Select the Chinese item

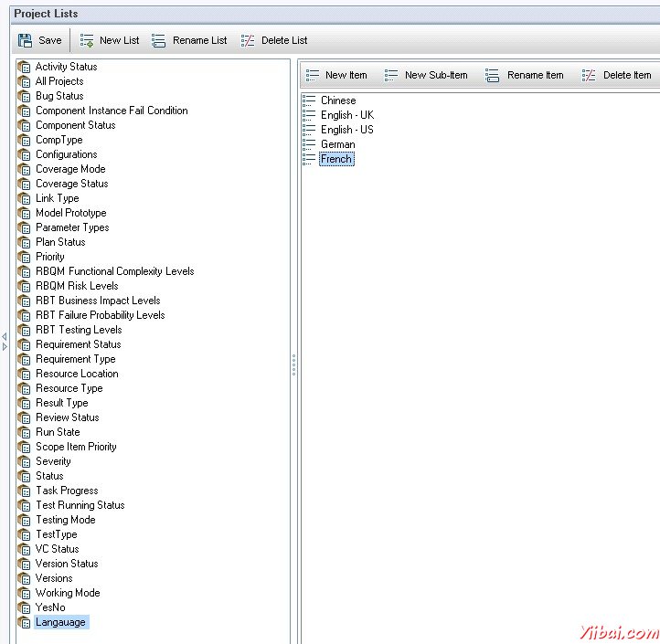click(x=338, y=100)
